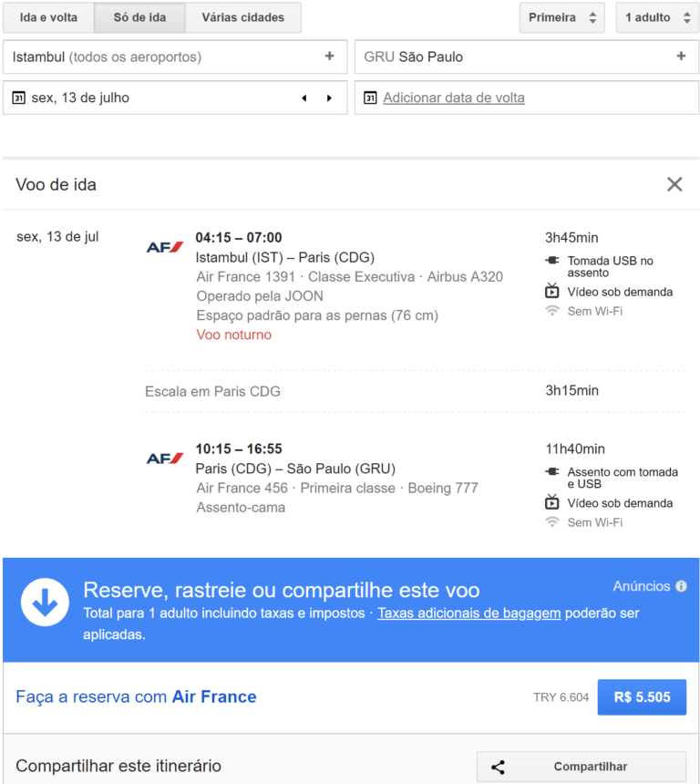700x784 pixels.
Task: Click the R$ 5.505 price button
Action: pos(642,697)
